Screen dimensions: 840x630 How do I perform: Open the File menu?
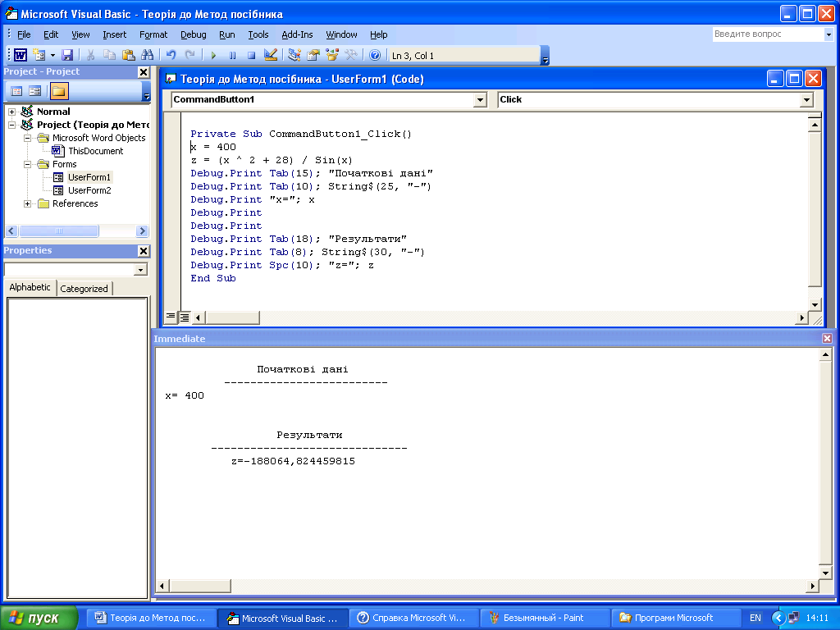pyautogui.click(x=24, y=34)
